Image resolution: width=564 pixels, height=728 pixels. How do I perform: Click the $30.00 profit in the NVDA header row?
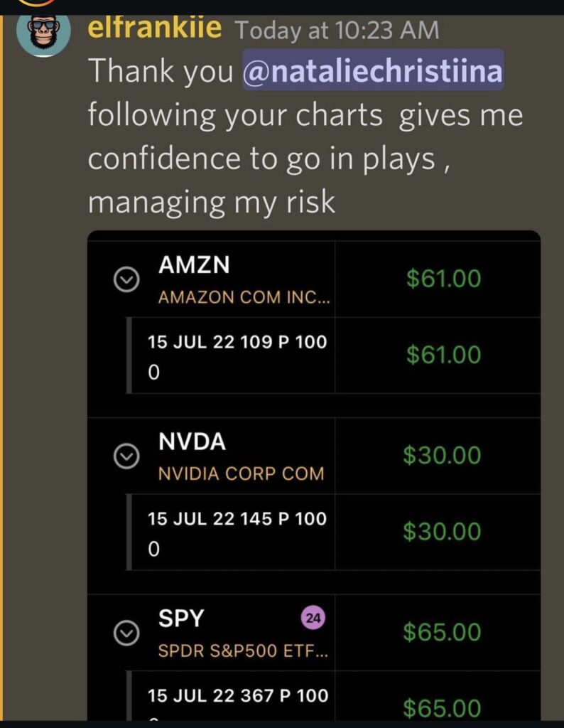(x=442, y=455)
